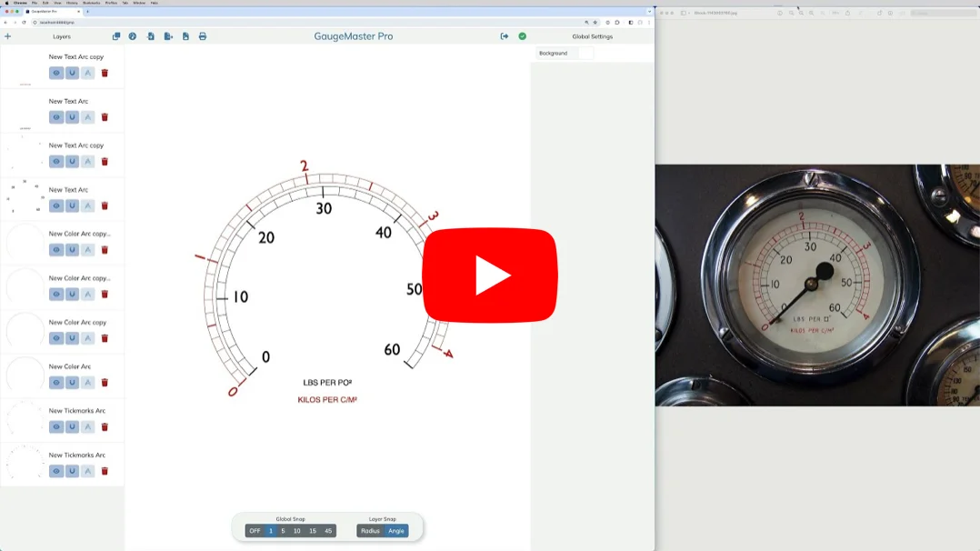
Task: Go back in Chrome browser
Action: 5,23
